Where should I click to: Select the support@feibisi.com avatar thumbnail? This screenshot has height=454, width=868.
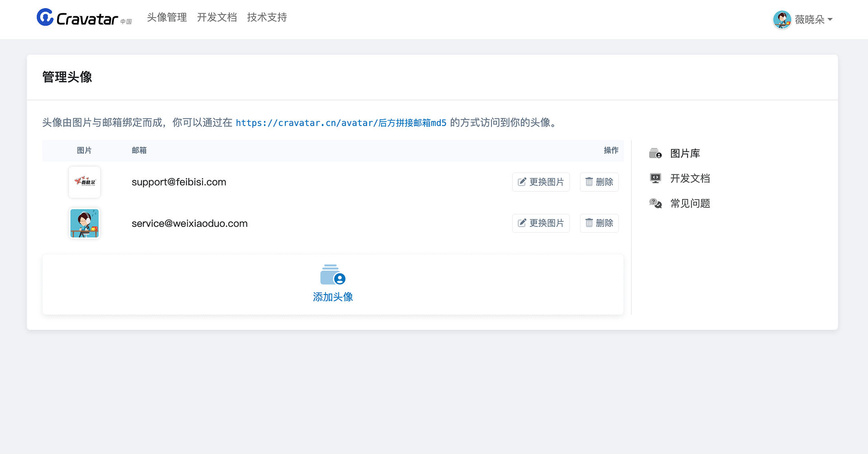(85, 182)
